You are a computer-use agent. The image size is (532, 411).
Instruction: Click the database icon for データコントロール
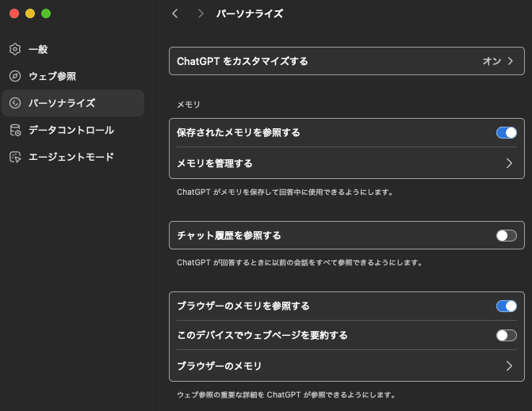(x=15, y=130)
